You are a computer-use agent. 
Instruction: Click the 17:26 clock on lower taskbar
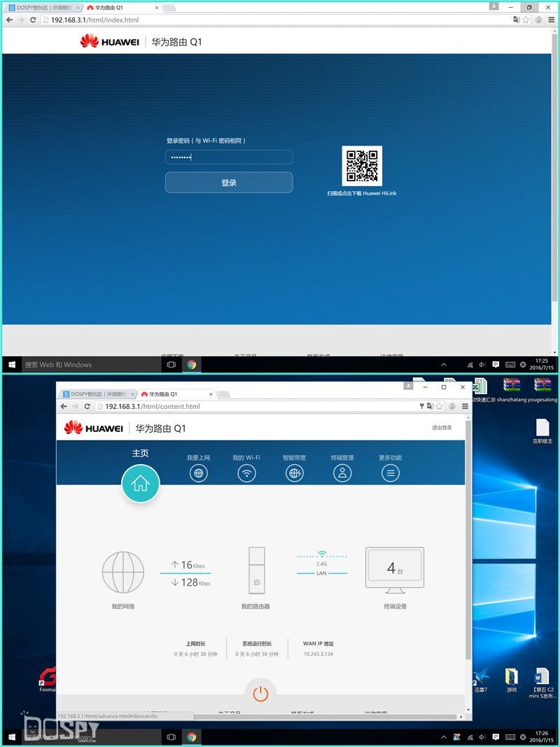(542, 737)
